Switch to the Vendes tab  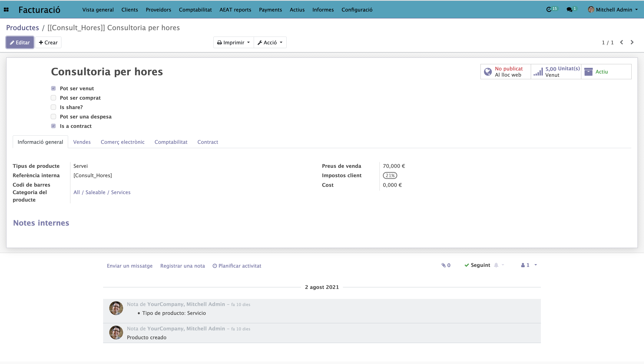point(82,142)
